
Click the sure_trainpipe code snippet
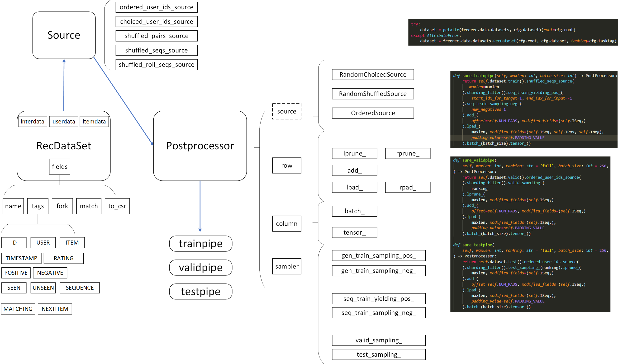(x=534, y=109)
